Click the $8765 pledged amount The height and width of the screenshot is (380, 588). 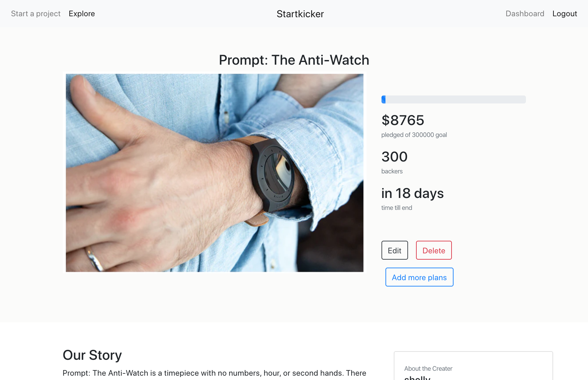pyautogui.click(x=403, y=120)
